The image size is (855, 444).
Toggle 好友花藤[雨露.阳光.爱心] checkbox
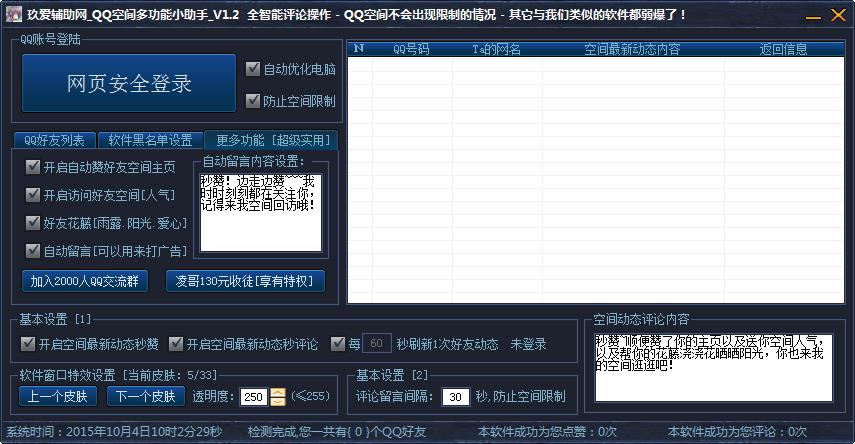[33, 223]
